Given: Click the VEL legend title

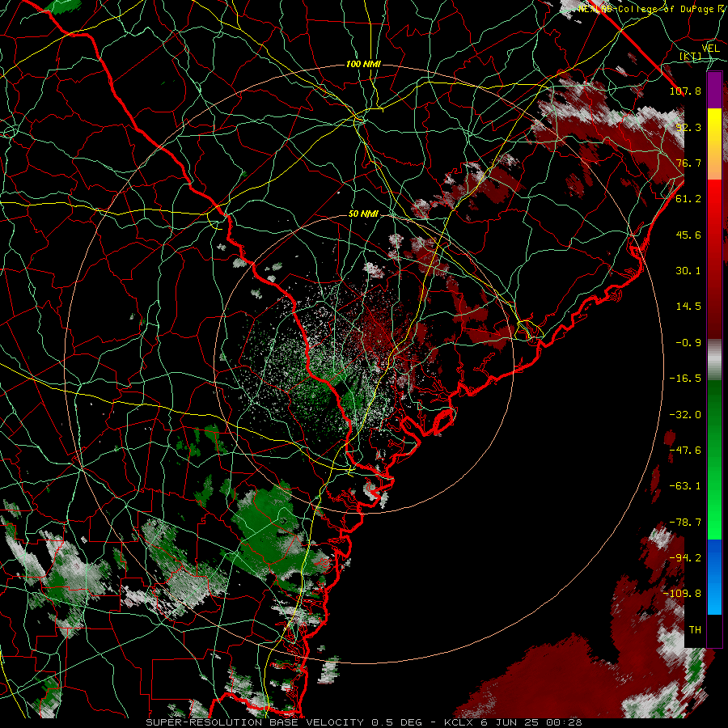Looking at the screenshot, I should [x=710, y=49].
